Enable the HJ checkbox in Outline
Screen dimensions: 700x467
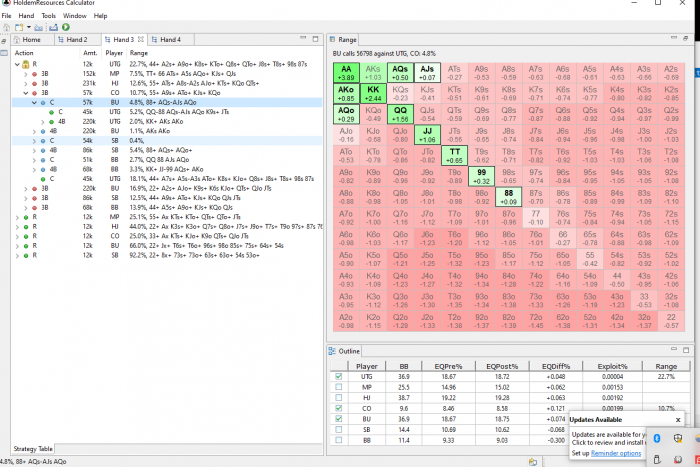338,397
